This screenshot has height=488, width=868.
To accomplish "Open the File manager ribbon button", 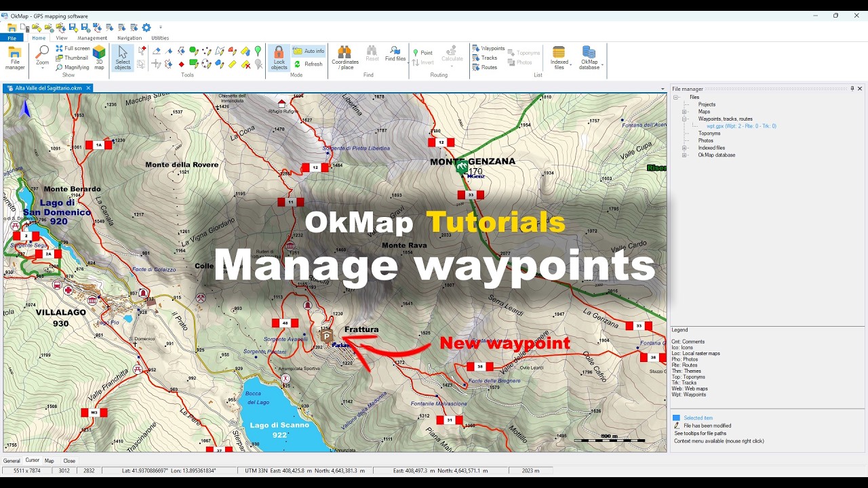I will 15,58.
